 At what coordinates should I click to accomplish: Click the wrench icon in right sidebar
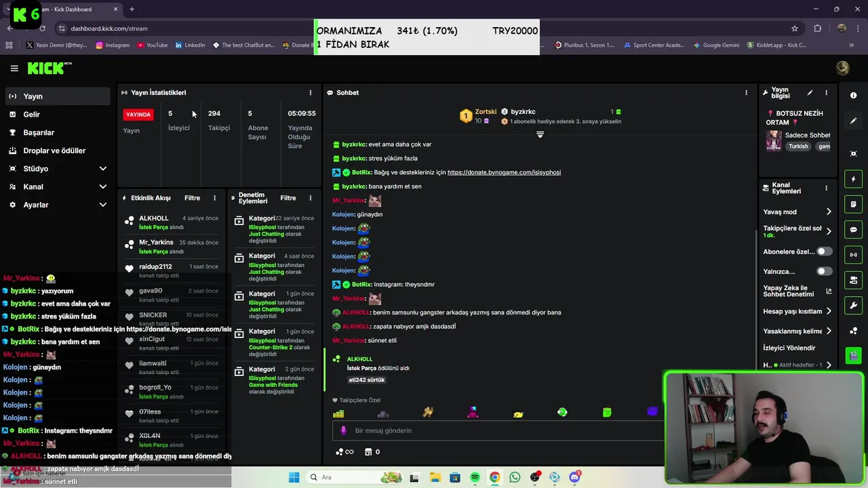tap(853, 305)
